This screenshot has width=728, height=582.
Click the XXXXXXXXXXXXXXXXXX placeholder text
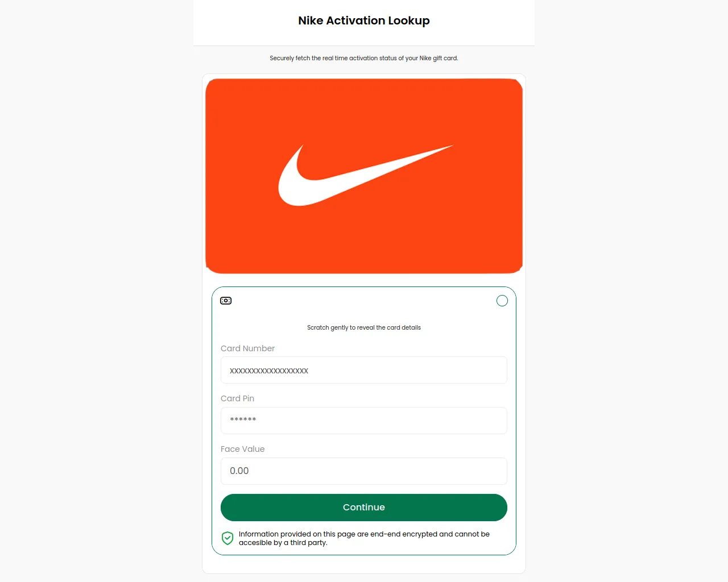[x=269, y=371]
